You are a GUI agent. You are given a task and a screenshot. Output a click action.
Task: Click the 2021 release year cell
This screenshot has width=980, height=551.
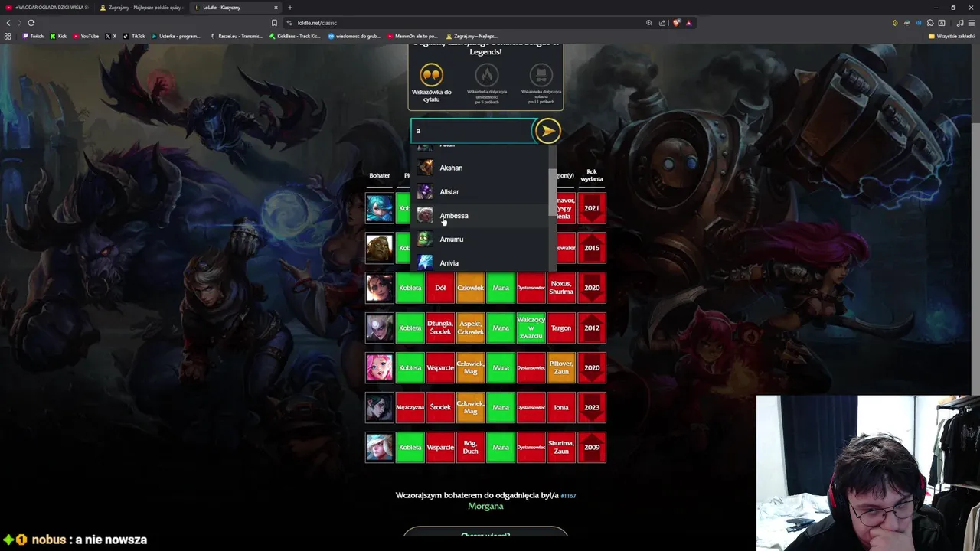click(x=592, y=208)
